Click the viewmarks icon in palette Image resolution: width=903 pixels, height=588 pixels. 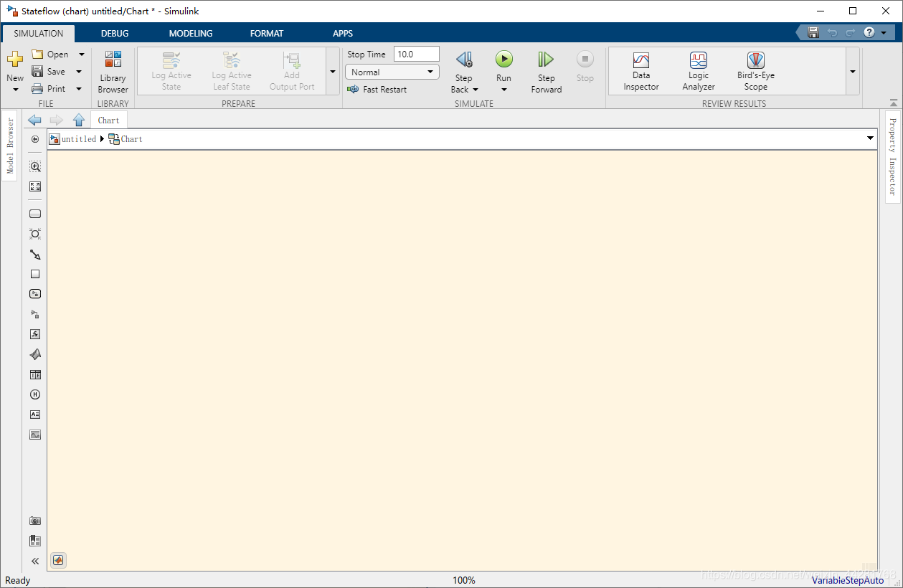click(35, 541)
